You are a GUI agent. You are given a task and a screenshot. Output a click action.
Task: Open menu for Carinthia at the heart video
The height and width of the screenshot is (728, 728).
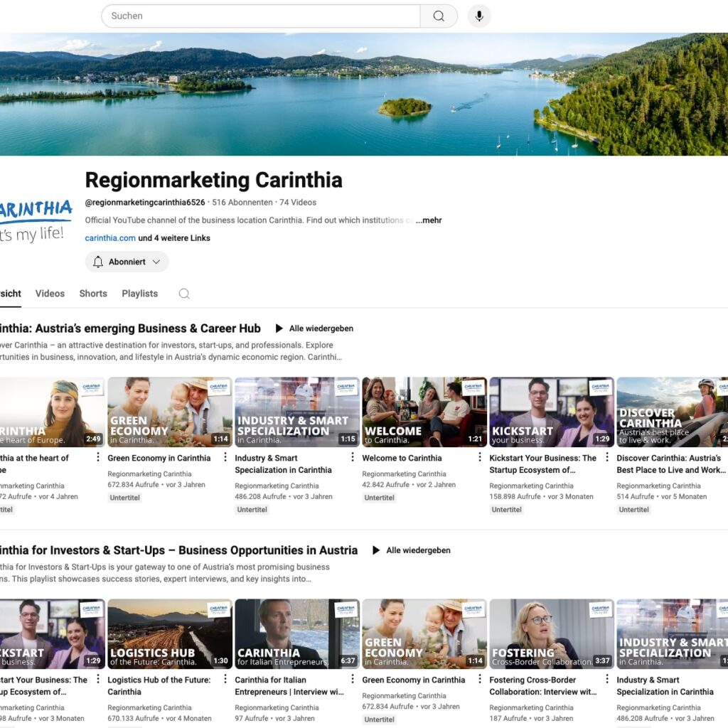[98, 457]
